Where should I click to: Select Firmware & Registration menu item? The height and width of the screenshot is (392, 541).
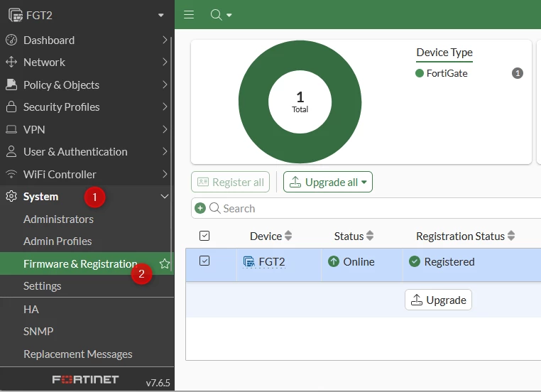point(86,263)
